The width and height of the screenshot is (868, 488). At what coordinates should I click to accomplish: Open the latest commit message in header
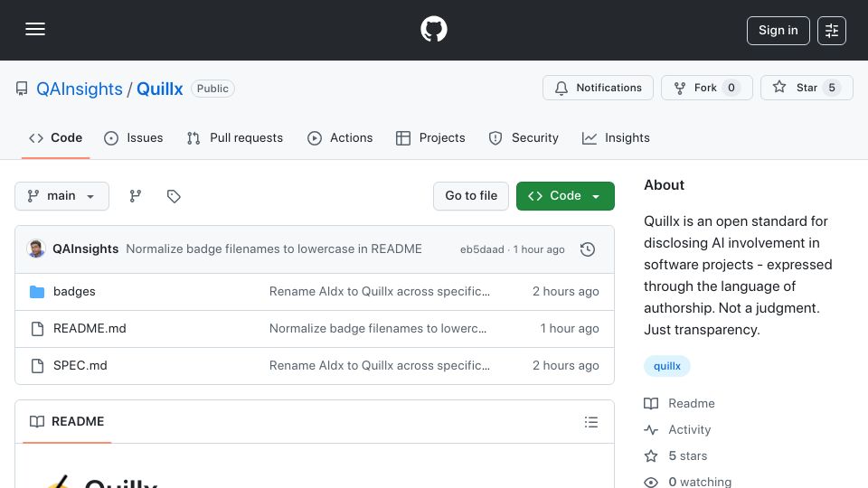[274, 249]
